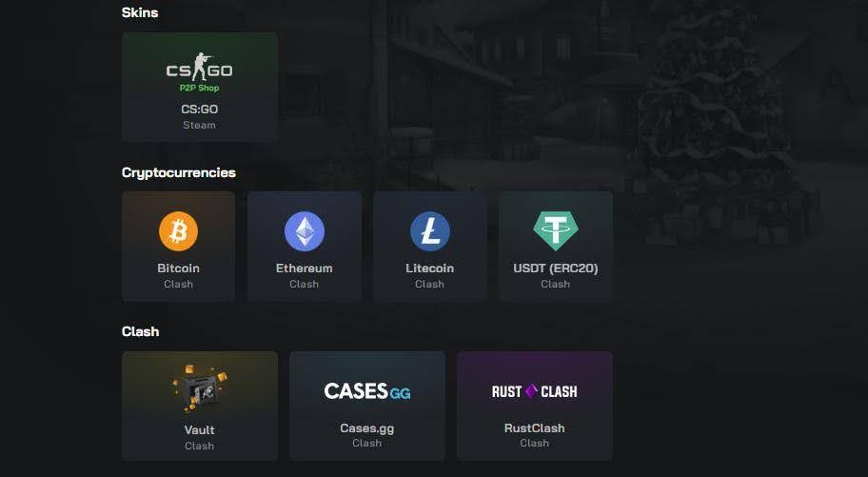Select the Bitcoin label text

click(x=178, y=268)
